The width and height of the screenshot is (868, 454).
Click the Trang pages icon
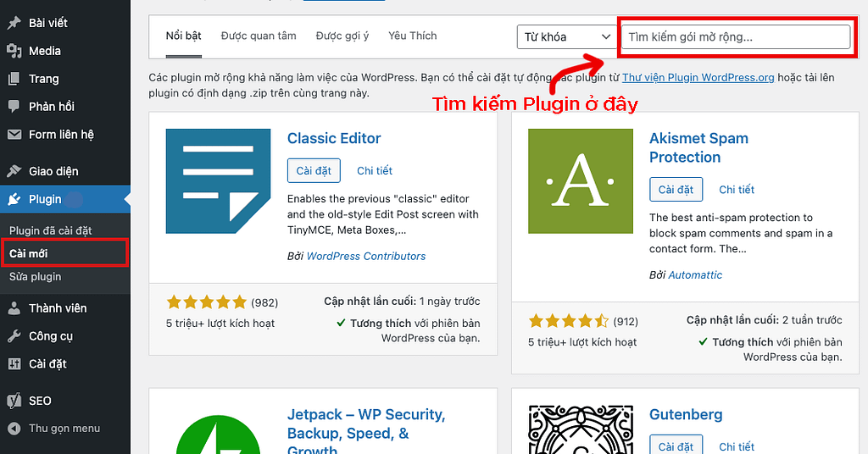point(14,79)
